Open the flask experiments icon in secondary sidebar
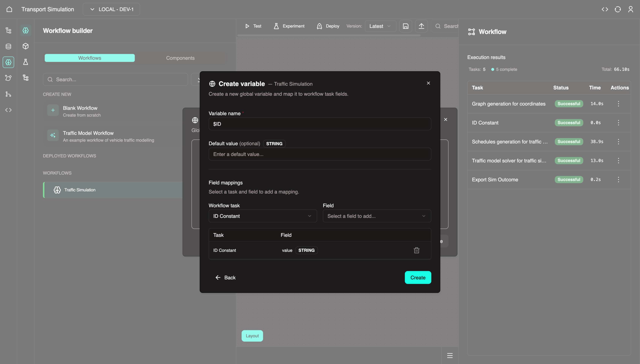Image resolution: width=640 pixels, height=364 pixels. click(x=25, y=62)
